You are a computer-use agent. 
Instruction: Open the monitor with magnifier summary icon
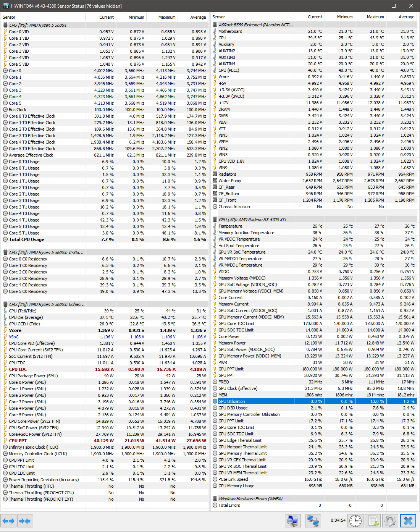tap(292, 521)
